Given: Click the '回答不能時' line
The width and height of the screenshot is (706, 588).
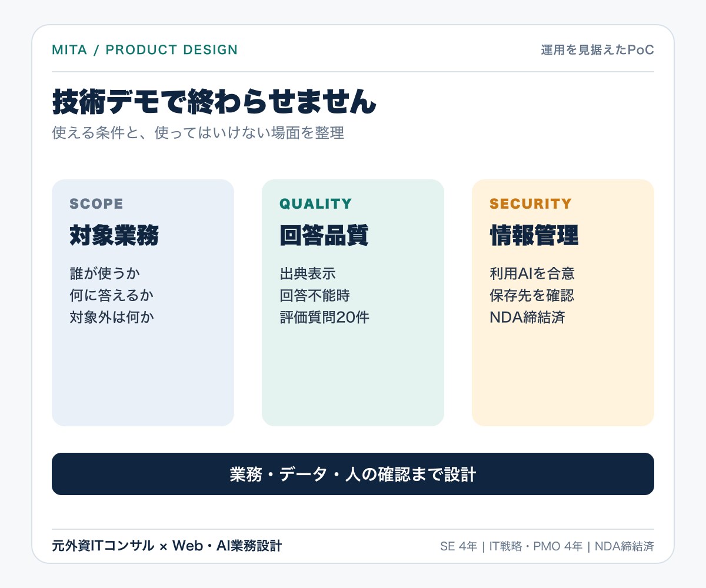Looking at the screenshot, I should pyautogui.click(x=315, y=295).
